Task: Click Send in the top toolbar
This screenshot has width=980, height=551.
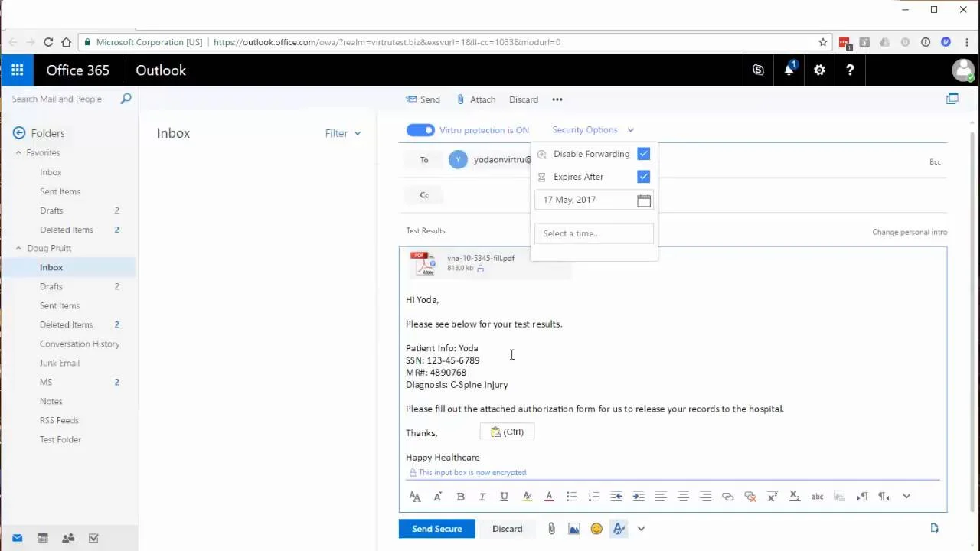Action: coord(423,99)
